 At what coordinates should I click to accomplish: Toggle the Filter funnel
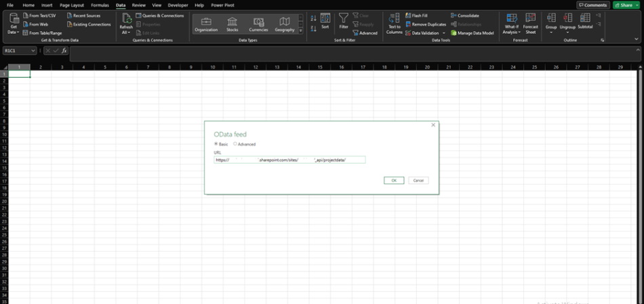coord(344,22)
